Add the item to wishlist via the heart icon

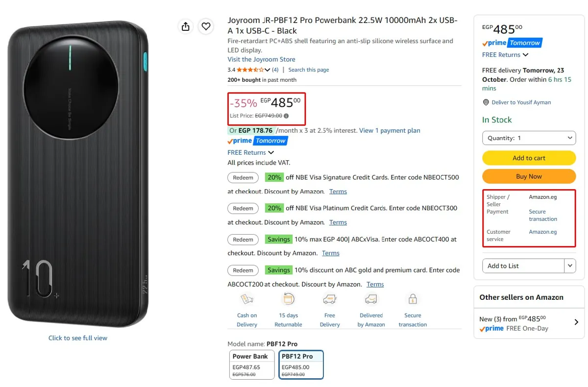point(206,26)
